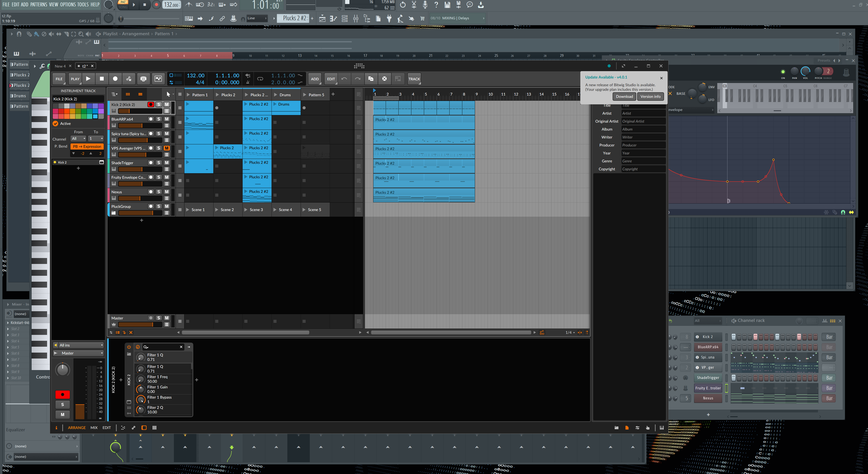Open the Channel From 'All' dropdown
This screenshot has height=474, width=868.
click(x=78, y=138)
